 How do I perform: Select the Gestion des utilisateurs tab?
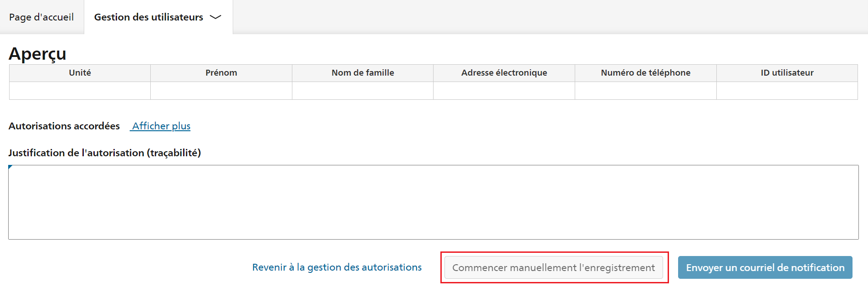click(x=158, y=17)
